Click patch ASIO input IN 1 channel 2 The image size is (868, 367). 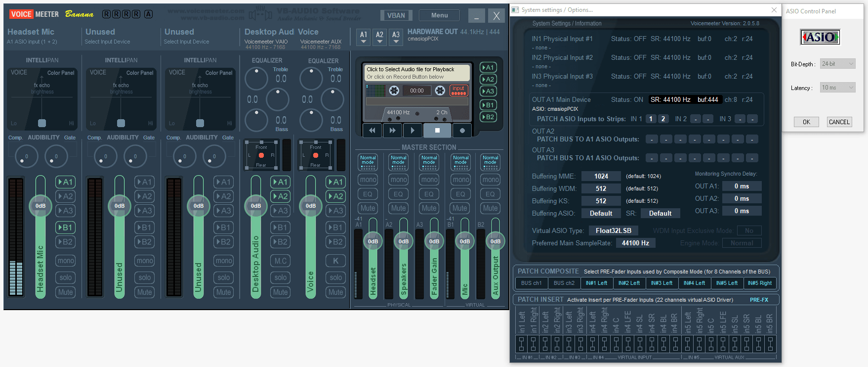click(x=663, y=119)
